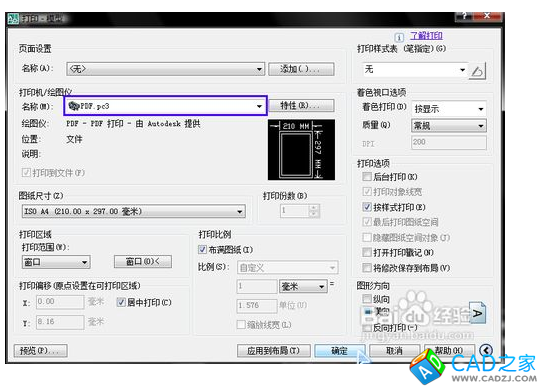Click the printer icon in PDF.pc3 field

[74, 106]
